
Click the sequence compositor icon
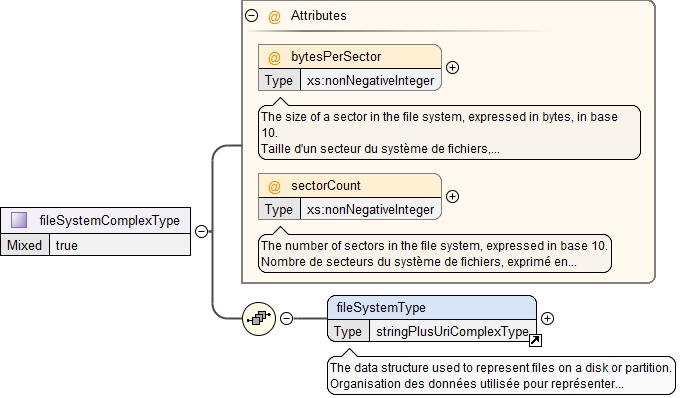tap(259, 318)
